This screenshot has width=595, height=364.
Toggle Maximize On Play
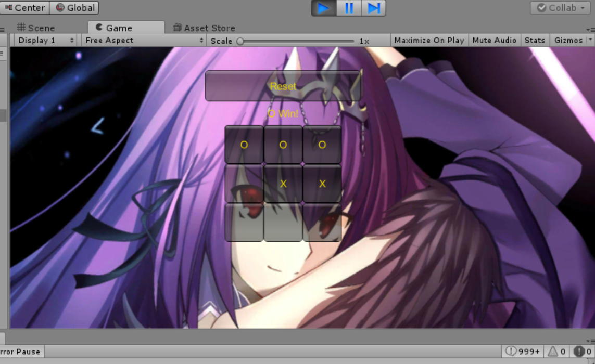pyautogui.click(x=429, y=40)
